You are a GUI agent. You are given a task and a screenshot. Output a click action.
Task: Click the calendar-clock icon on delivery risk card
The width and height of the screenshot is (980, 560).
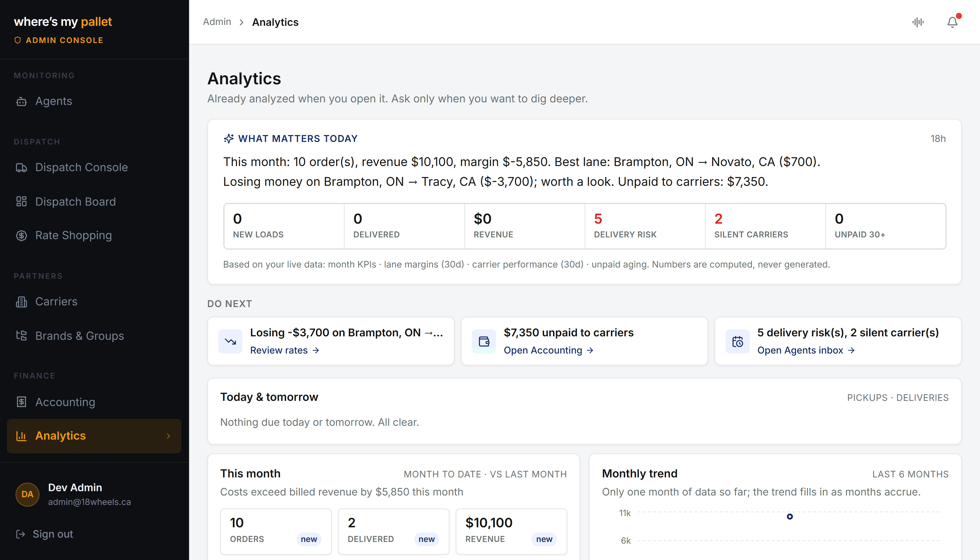pyautogui.click(x=738, y=342)
